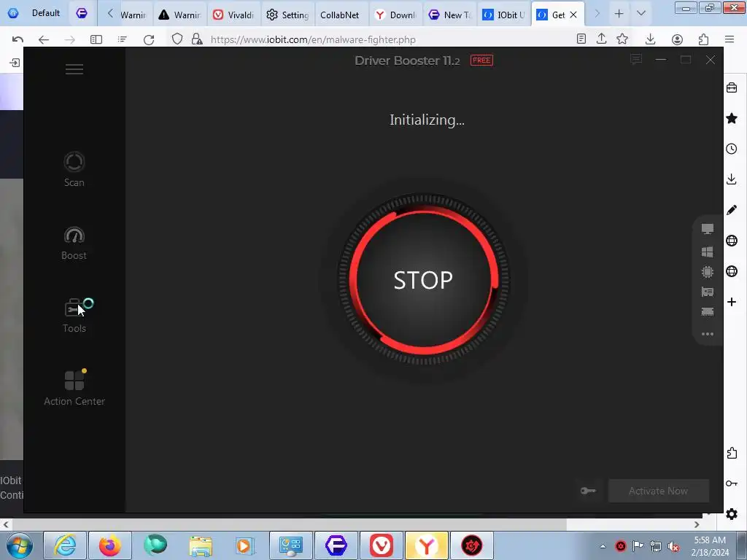Select the Default workspace label

46,13
